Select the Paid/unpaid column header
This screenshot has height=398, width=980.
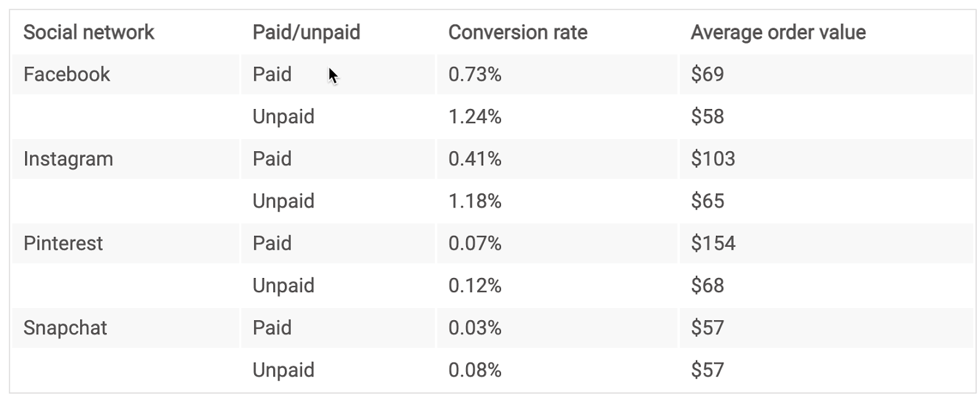tap(306, 32)
